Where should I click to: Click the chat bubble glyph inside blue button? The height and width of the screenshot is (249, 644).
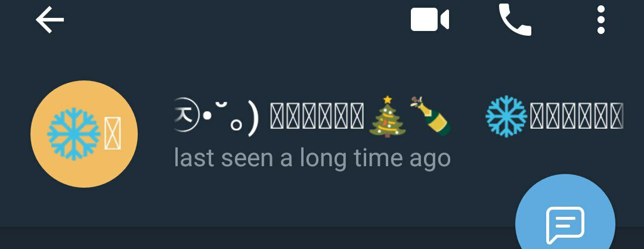565,225
